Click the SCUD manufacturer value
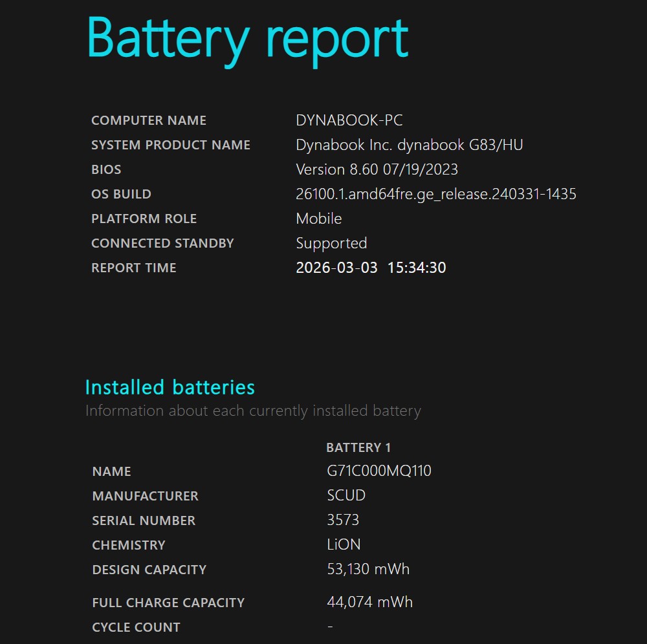This screenshot has width=647, height=644. [346, 496]
